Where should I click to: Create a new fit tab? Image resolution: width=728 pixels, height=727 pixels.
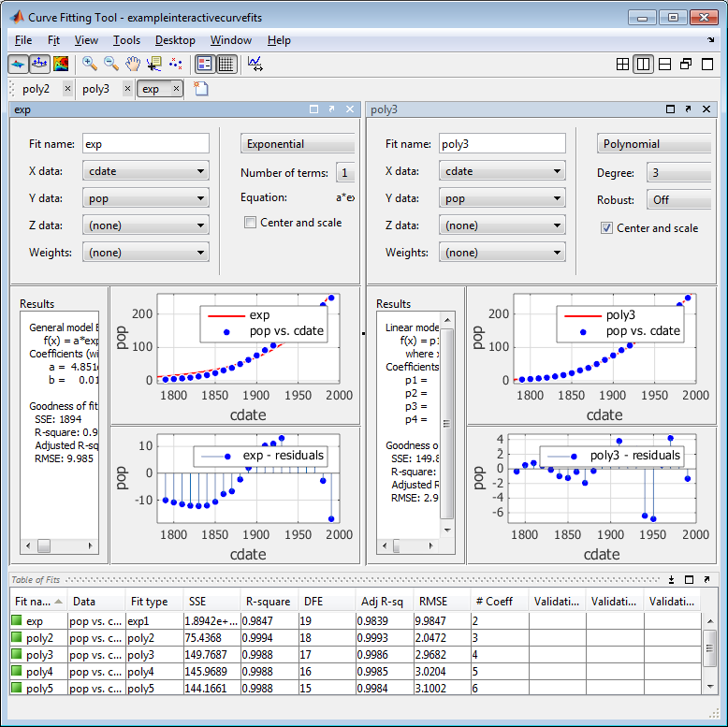200,88
